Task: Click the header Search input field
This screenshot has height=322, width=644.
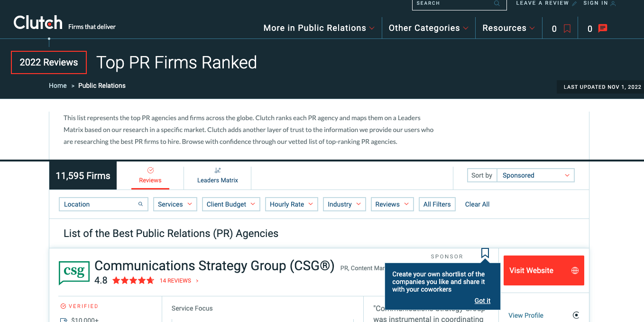Action: (x=459, y=4)
